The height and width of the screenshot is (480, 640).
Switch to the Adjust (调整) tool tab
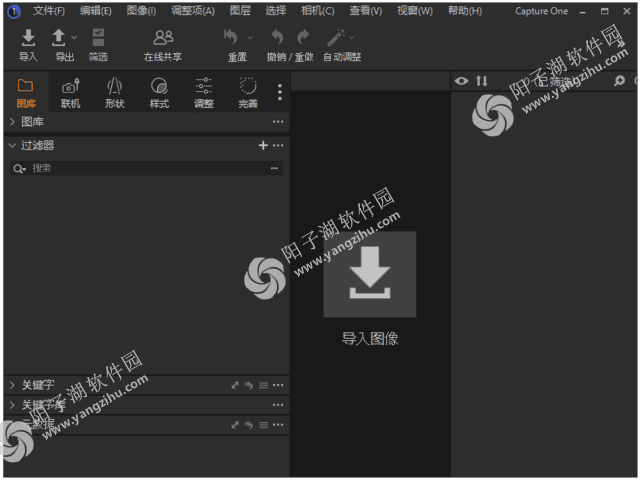coord(204,93)
